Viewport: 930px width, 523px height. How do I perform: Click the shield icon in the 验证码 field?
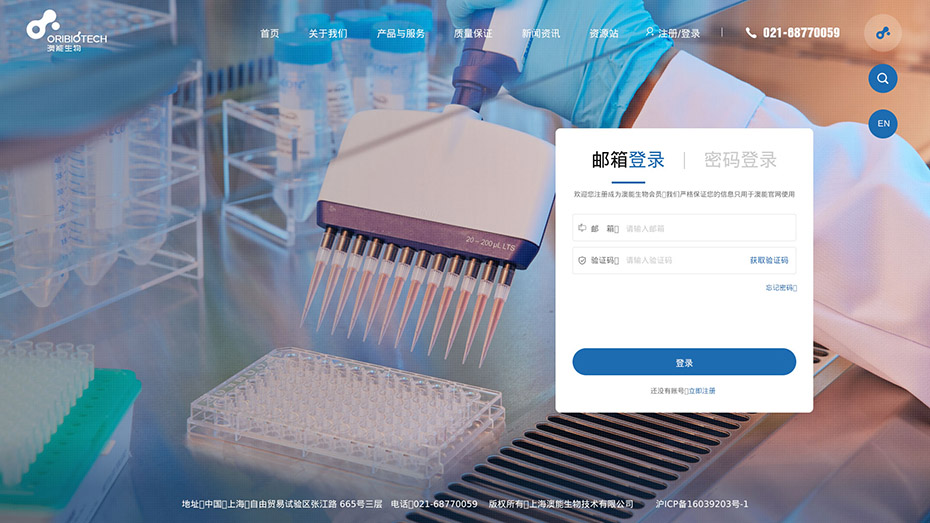[x=582, y=260]
